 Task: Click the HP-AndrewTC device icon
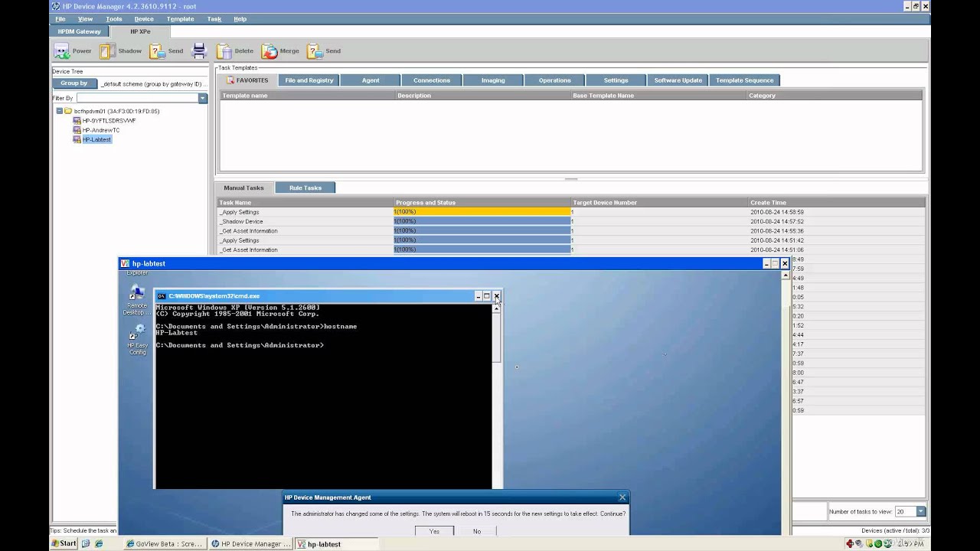pyautogui.click(x=77, y=130)
